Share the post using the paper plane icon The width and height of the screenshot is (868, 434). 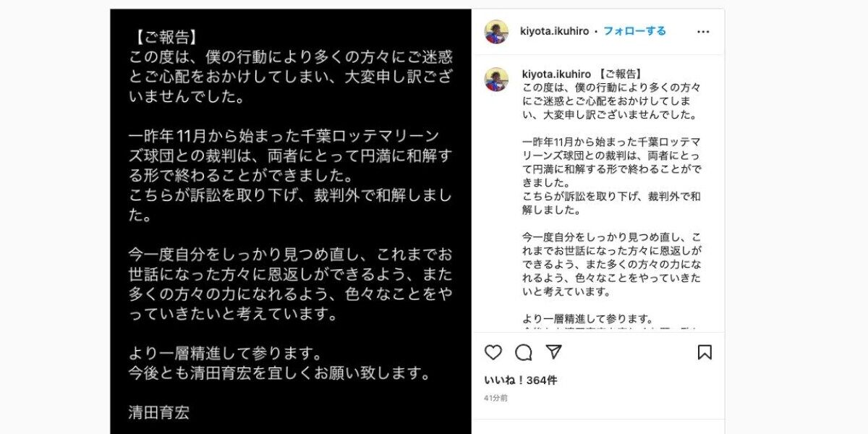554,352
